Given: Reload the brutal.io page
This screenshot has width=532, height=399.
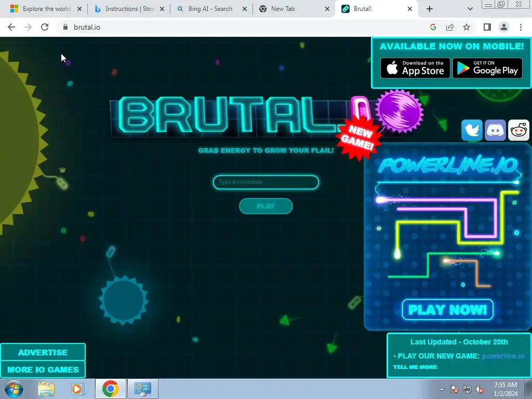Looking at the screenshot, I should [x=45, y=27].
